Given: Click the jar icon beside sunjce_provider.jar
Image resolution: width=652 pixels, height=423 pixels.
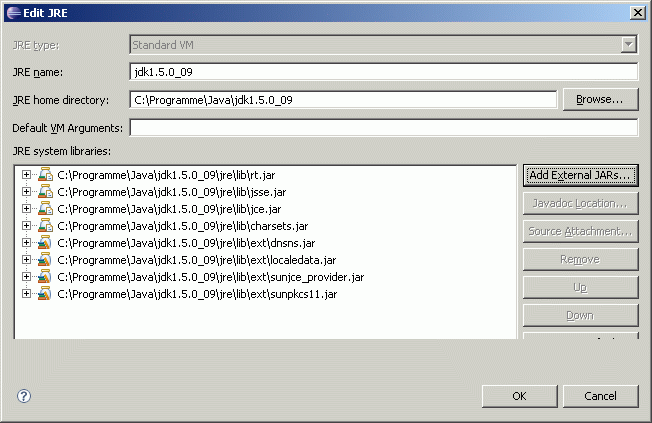Looking at the screenshot, I should tap(44, 277).
